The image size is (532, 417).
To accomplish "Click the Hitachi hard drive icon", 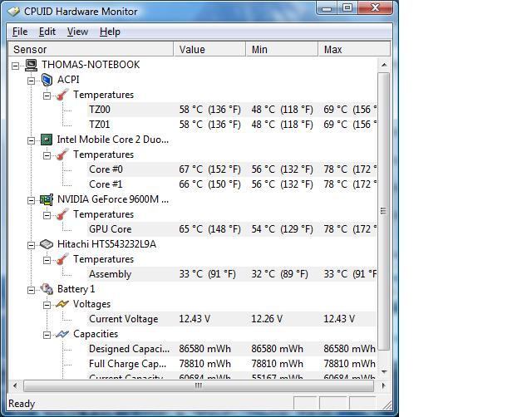I will [47, 244].
